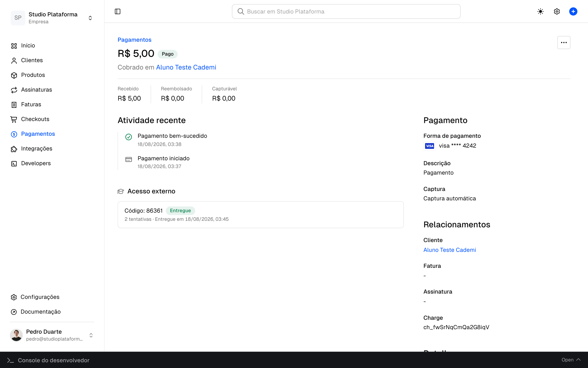Switch theme with the sun icon
The width and height of the screenshot is (588, 368).
540,11
